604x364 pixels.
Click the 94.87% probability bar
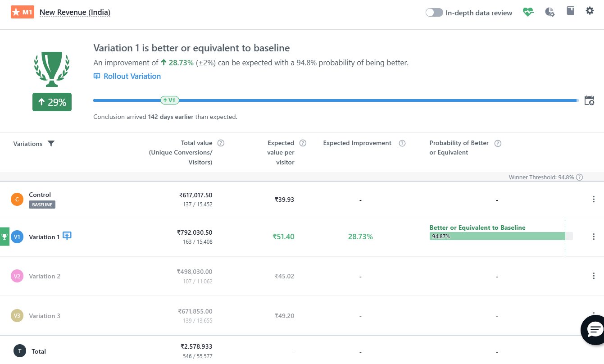click(x=501, y=236)
